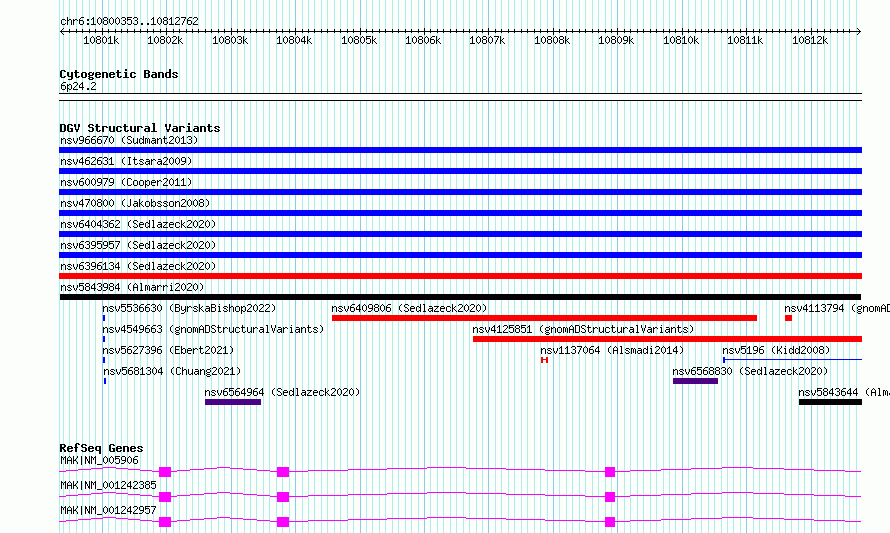Click the last exon box of MAK|NM_001242385
Screen dimensions: 890x533
(x=610, y=497)
